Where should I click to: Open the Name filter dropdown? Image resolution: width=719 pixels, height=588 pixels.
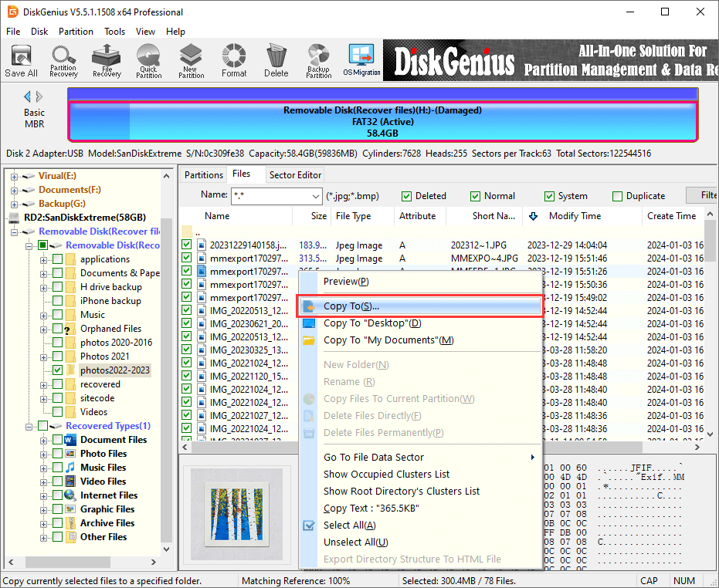[315, 197]
